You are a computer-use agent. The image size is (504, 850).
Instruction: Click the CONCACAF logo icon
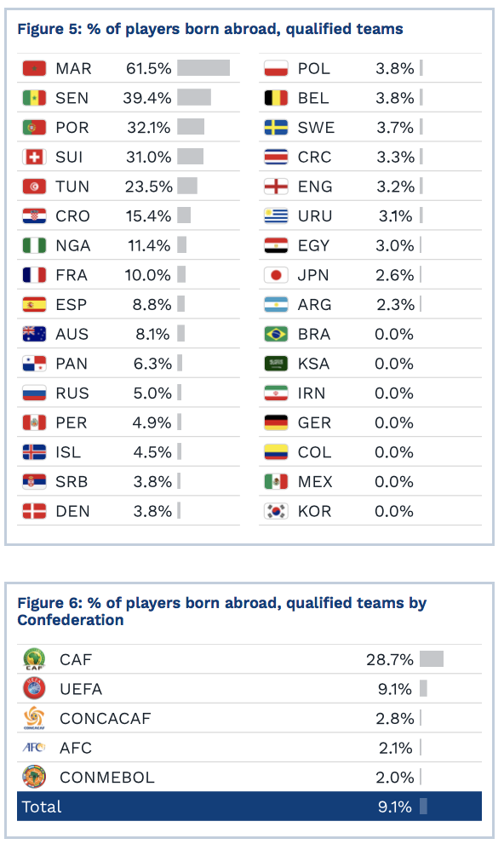(34, 718)
